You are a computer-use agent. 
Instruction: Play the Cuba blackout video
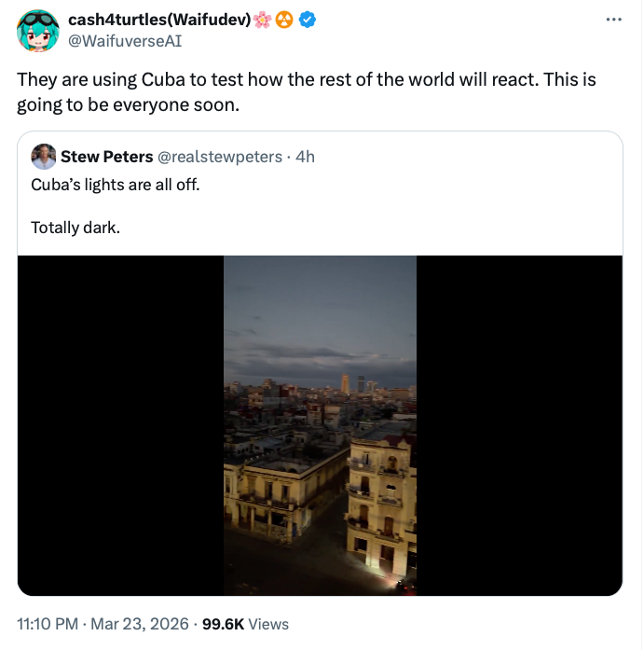(x=320, y=425)
